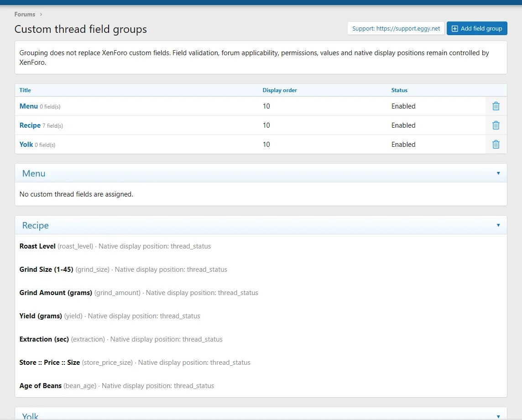Open the Menu group title link
522x420 pixels.
click(x=29, y=106)
